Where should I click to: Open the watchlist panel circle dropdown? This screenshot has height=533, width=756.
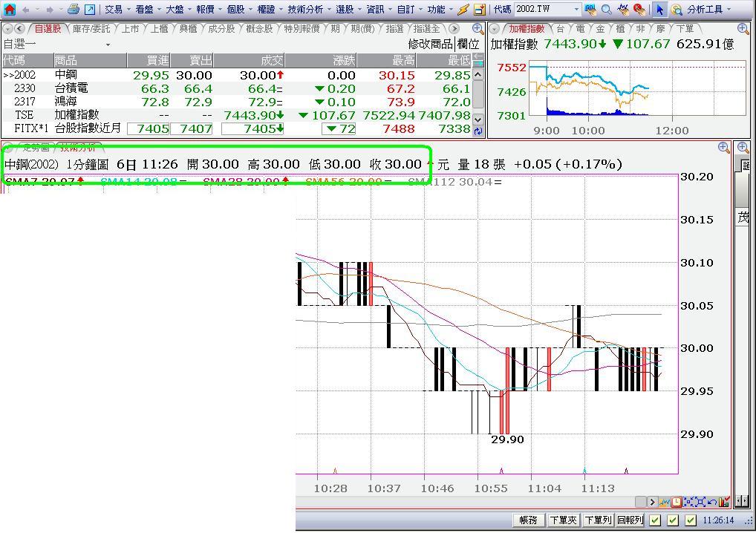pyautogui.click(x=7, y=29)
